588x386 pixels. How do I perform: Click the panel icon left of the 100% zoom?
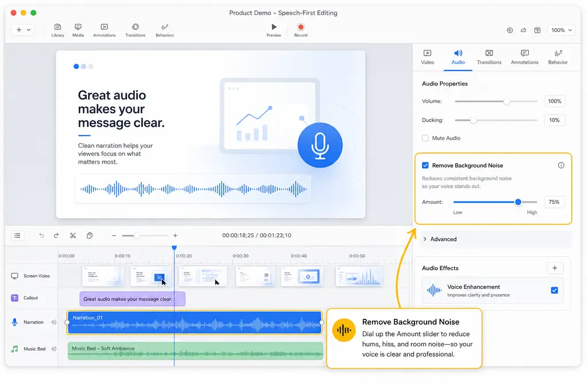click(x=537, y=30)
